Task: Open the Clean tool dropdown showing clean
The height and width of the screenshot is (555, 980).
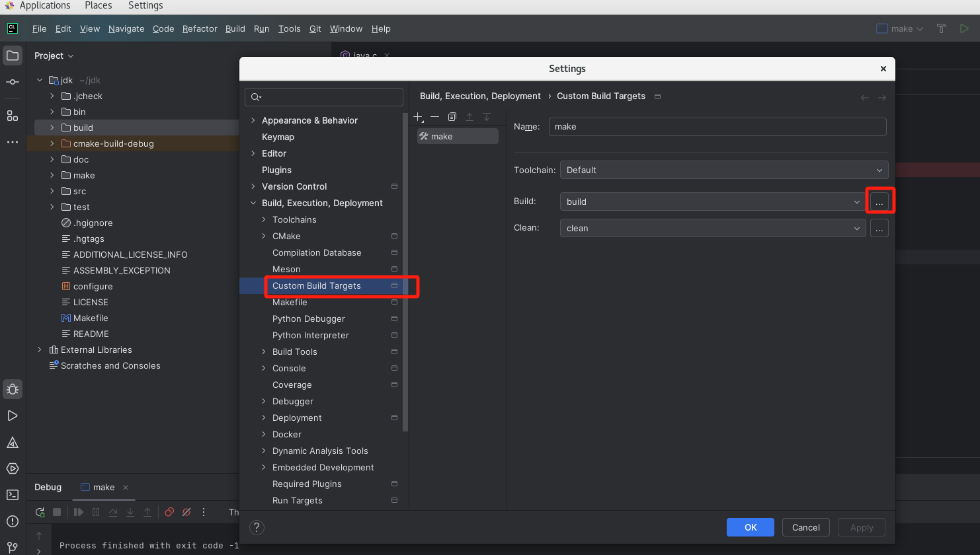Action: [x=713, y=228]
